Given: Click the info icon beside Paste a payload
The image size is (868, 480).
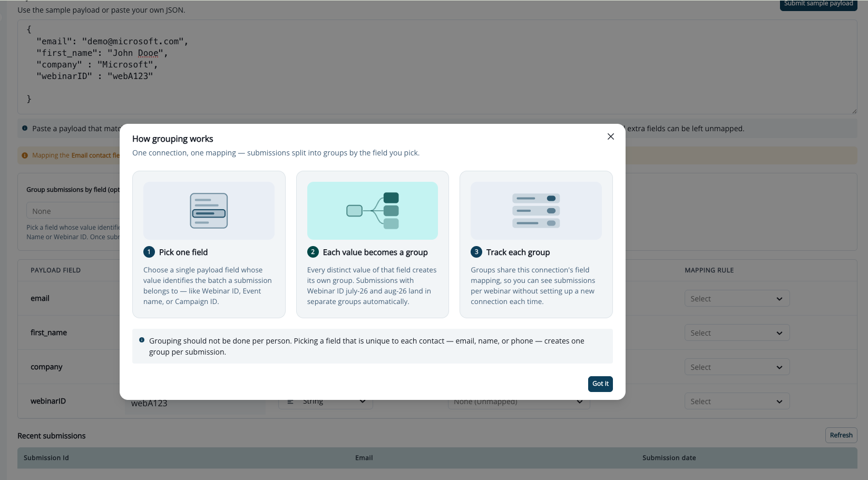Looking at the screenshot, I should click(25, 128).
